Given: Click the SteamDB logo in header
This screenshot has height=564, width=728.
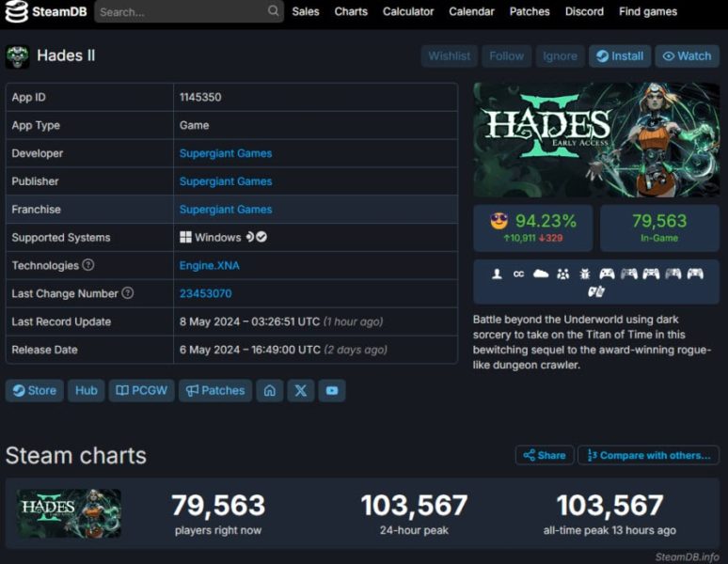Looking at the screenshot, I should click(45, 12).
